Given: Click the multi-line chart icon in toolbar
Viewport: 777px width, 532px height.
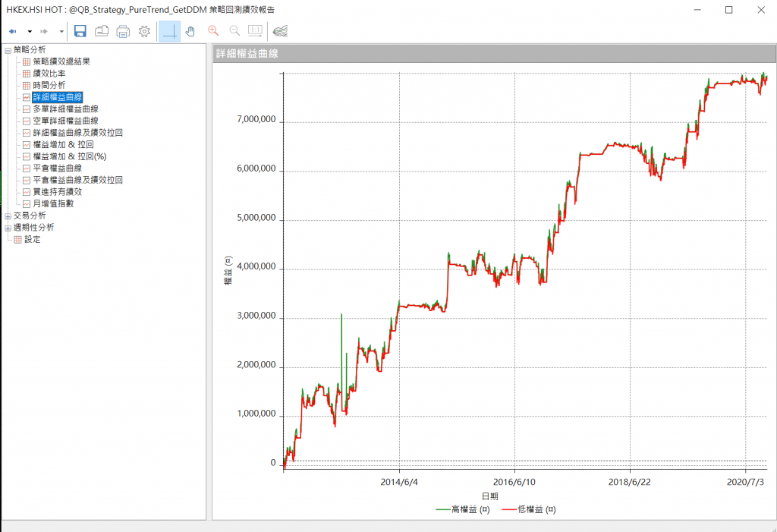Looking at the screenshot, I should 280,31.
